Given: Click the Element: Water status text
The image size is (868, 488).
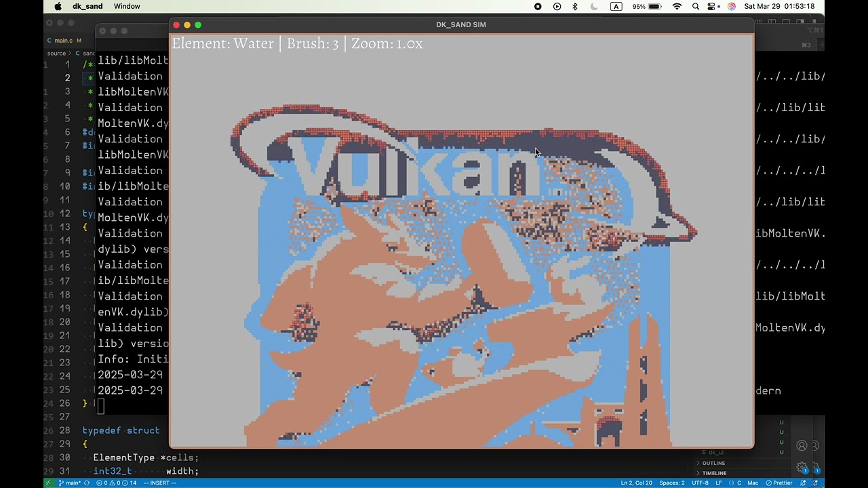Looking at the screenshot, I should [222, 43].
